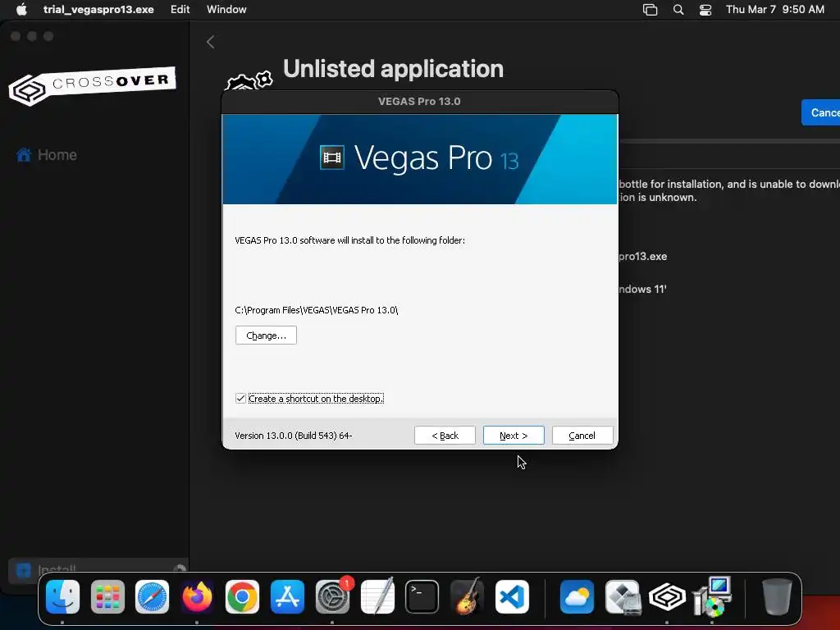The image size is (840, 630).
Task: Click the installer computer-disc icon in dock
Action: point(712,597)
